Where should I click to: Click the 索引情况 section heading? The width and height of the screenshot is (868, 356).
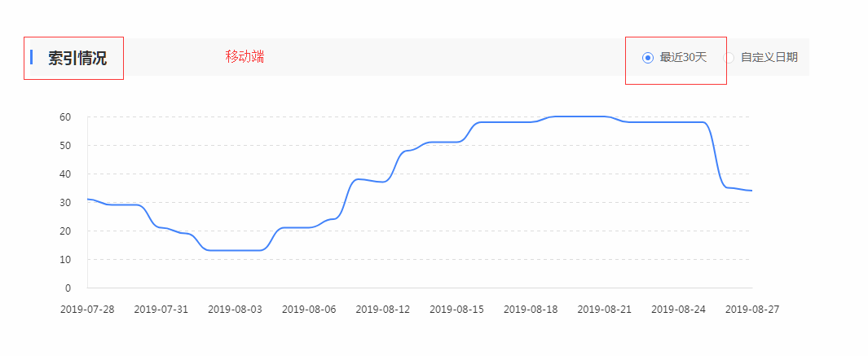pos(77,59)
